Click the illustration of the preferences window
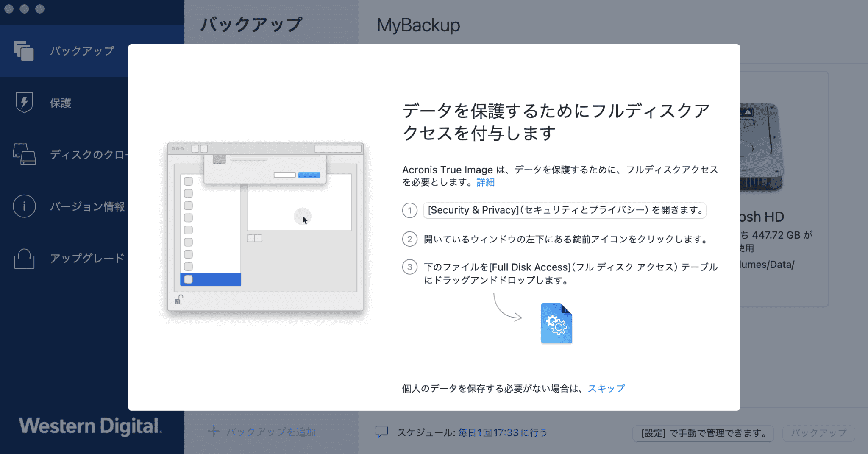 (x=265, y=227)
